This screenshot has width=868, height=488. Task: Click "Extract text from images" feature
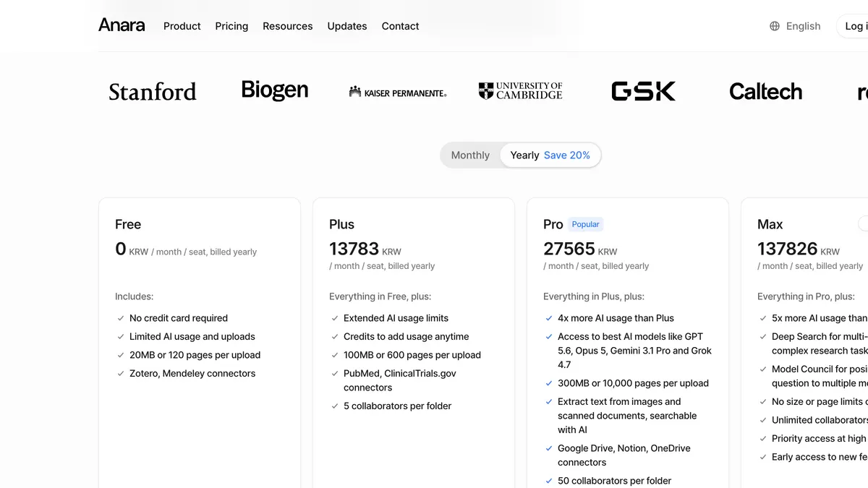point(627,416)
